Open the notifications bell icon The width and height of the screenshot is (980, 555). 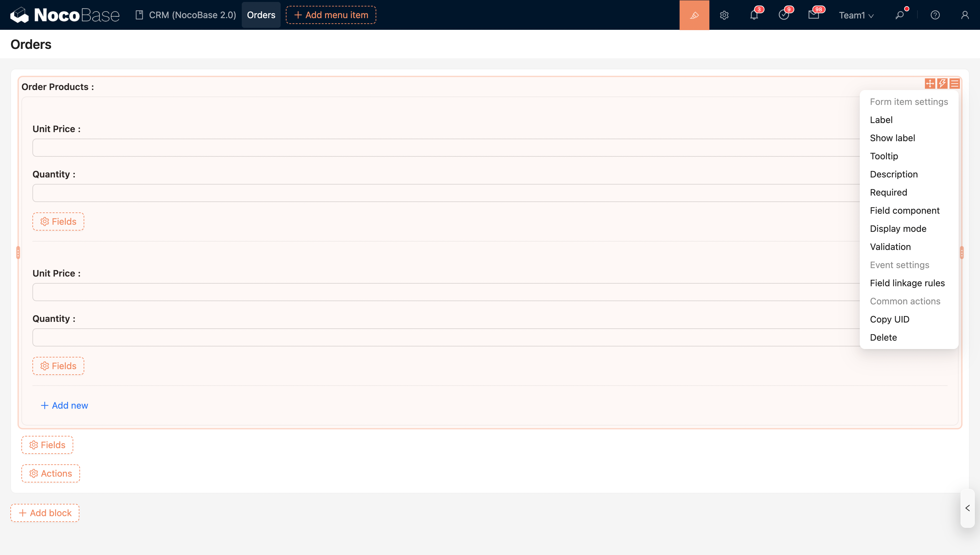point(754,15)
